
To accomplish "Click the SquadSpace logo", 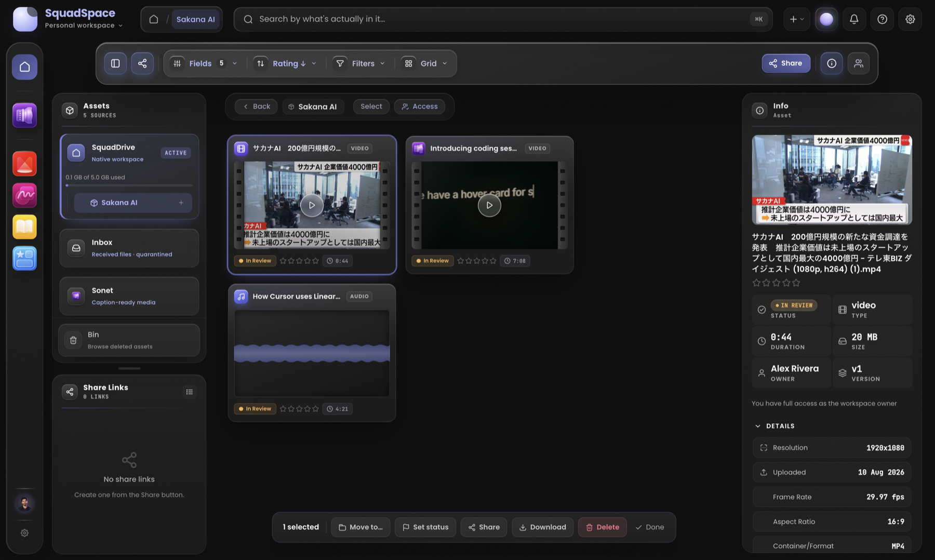I will tap(25, 19).
